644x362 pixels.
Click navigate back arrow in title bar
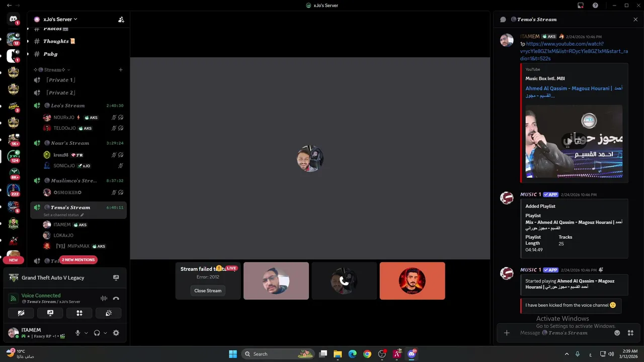coord(10,6)
